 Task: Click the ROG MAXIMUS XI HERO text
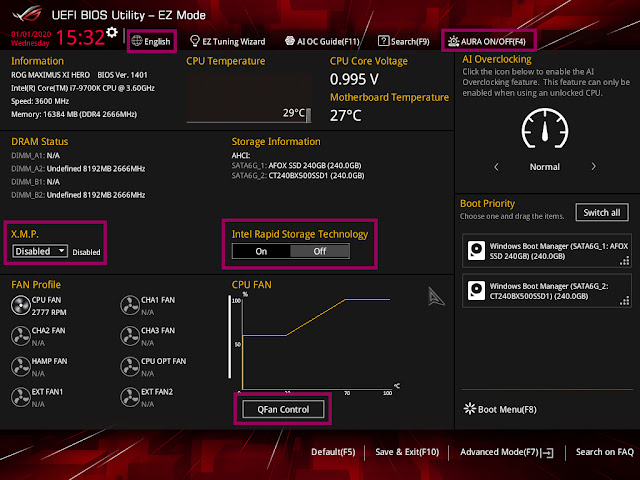pos(50,75)
